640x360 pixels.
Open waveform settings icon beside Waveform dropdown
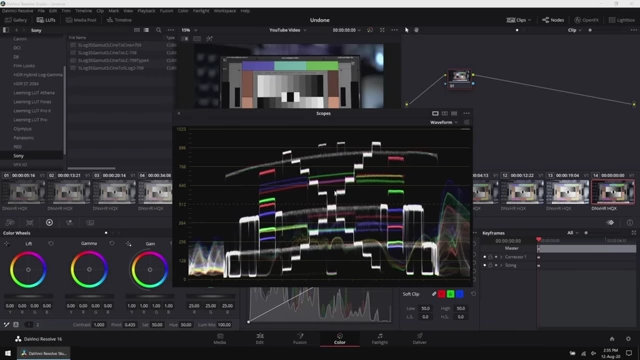(467, 122)
